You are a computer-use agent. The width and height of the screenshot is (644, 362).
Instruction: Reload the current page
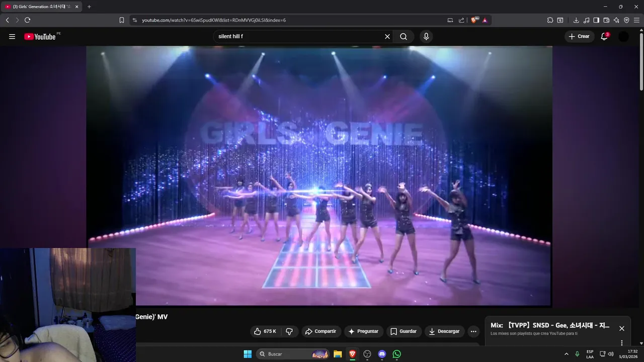[27, 20]
